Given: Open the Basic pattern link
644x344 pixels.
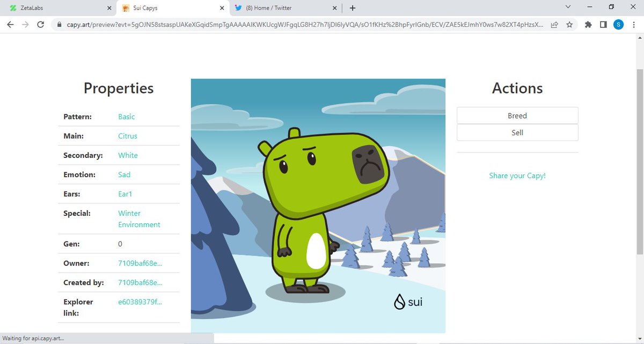Looking at the screenshot, I should (x=127, y=116).
